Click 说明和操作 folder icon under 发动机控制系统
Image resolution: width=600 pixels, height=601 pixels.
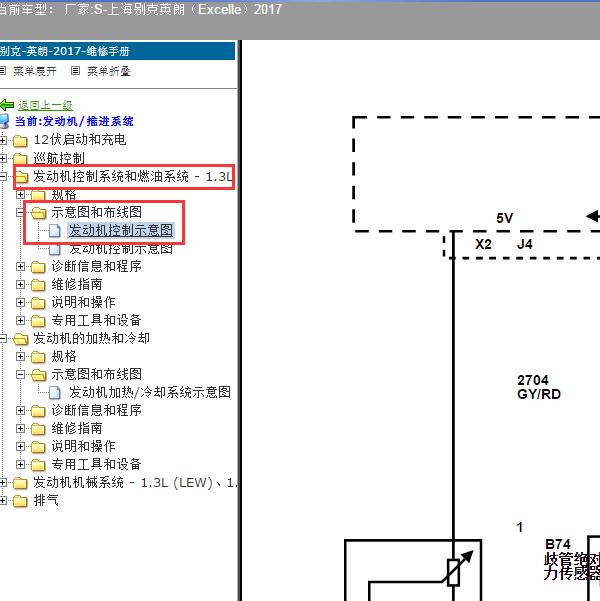click(38, 303)
